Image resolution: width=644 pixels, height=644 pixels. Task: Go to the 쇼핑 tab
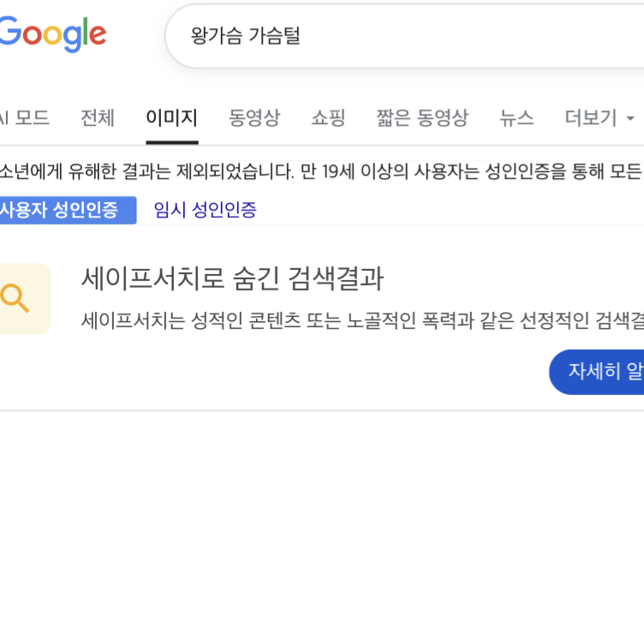coord(328,118)
